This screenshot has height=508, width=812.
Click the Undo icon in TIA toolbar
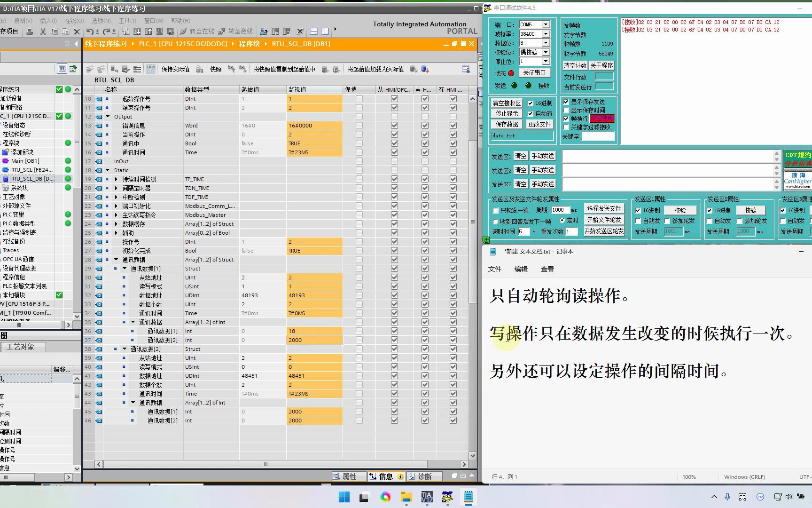click(x=89, y=31)
